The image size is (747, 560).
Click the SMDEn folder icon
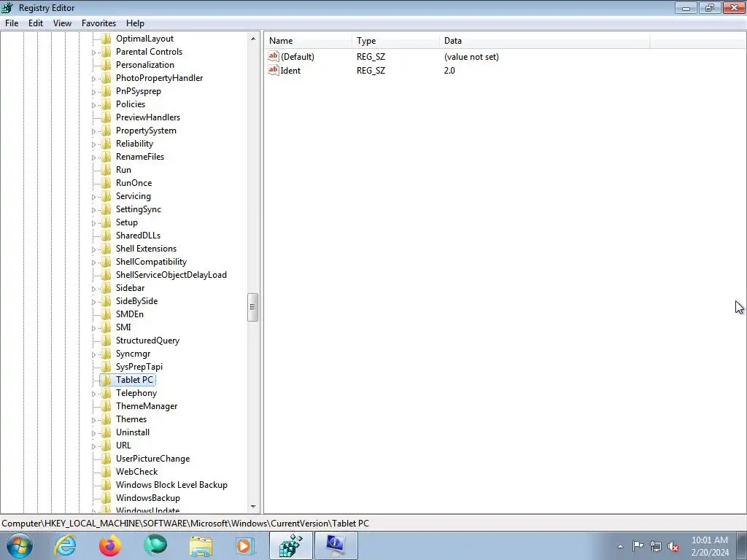click(107, 314)
